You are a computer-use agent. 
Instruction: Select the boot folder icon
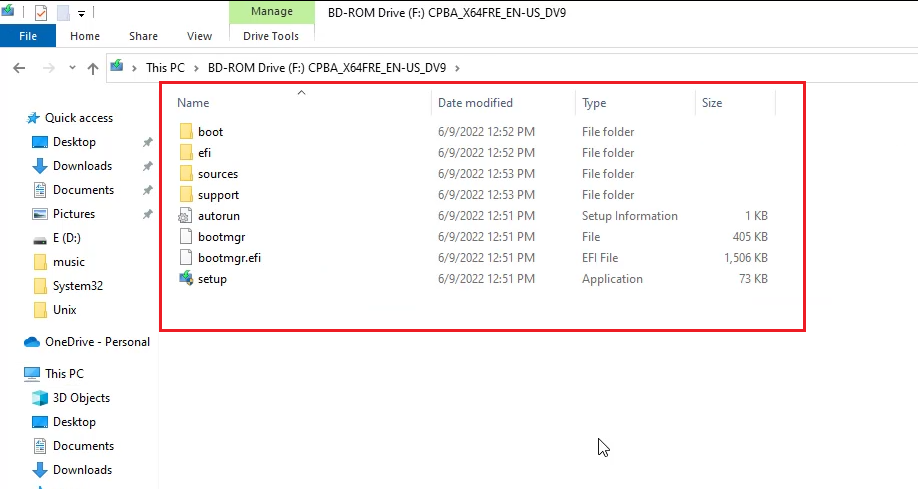(x=186, y=131)
